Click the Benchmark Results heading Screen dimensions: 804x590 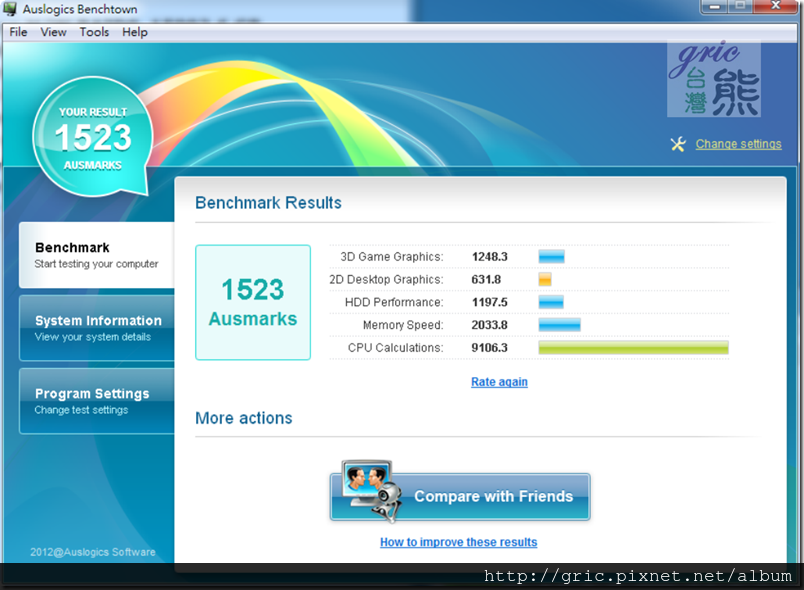268,203
